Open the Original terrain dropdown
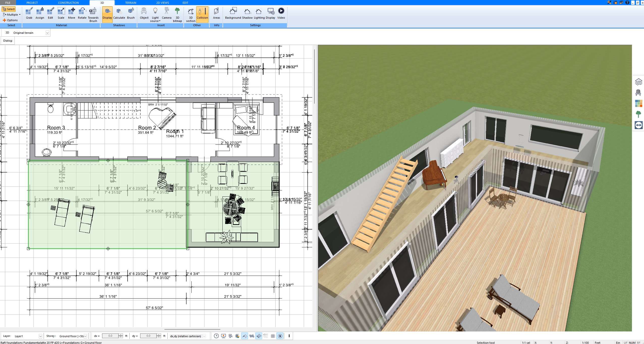Image resolution: width=644 pixels, height=344 pixels. [47, 33]
